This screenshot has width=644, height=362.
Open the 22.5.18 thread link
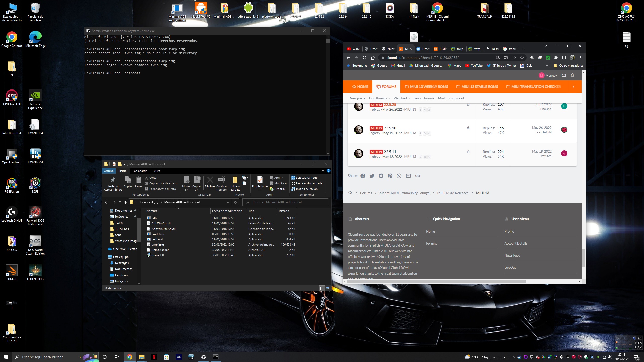(x=390, y=128)
